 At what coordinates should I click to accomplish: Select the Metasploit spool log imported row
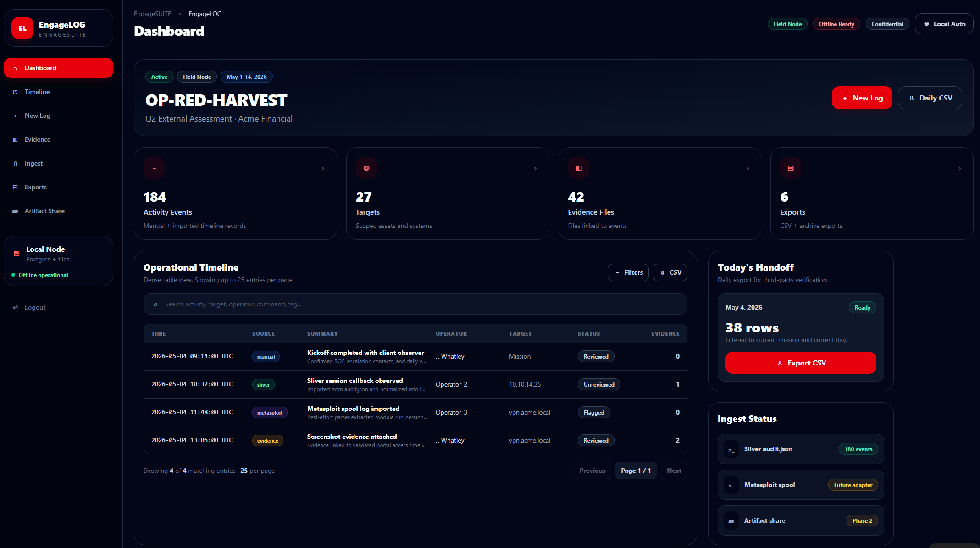pos(415,412)
